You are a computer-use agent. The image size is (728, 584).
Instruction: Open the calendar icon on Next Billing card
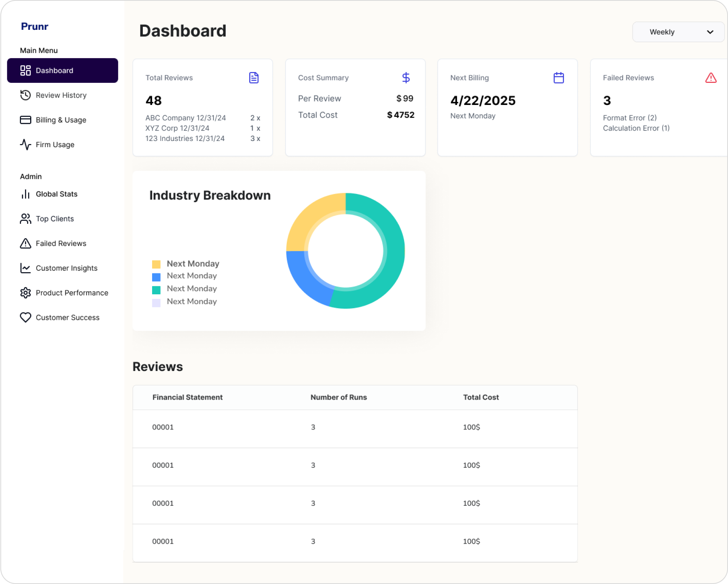(x=558, y=77)
